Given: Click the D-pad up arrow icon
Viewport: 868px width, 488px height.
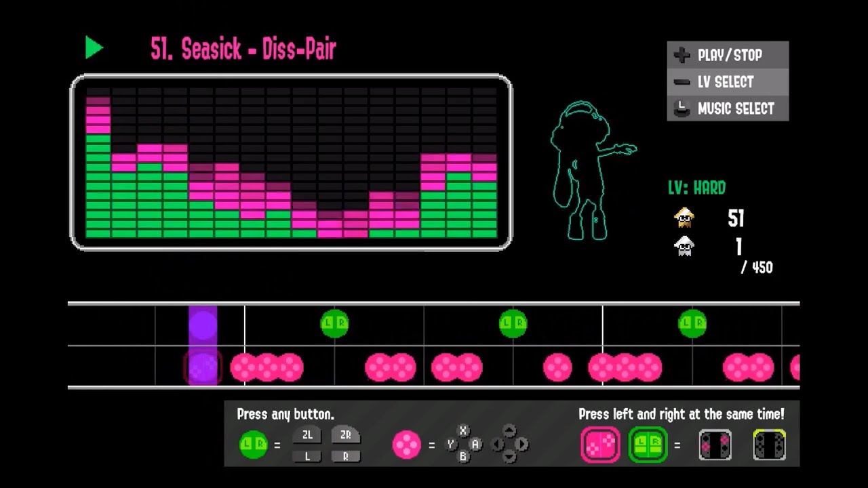Looking at the screenshot, I should click(x=509, y=431).
